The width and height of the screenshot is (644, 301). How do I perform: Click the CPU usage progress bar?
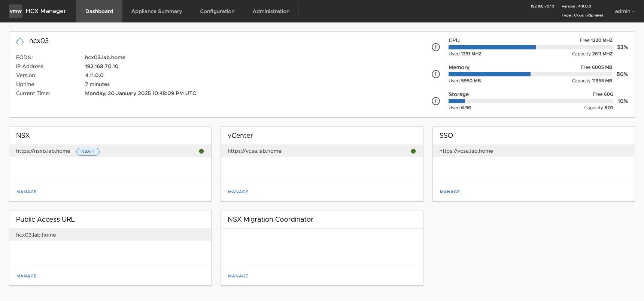(531, 47)
